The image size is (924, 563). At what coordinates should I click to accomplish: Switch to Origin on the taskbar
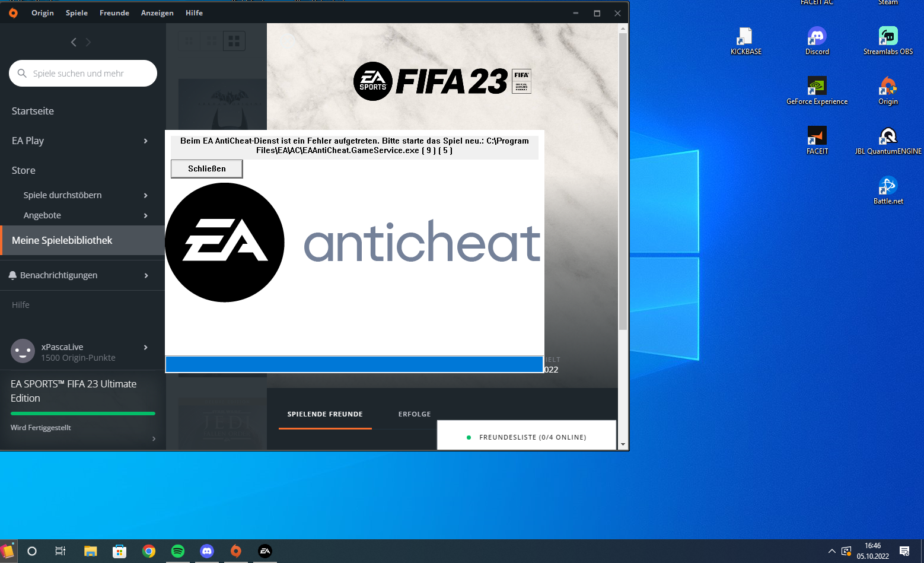[236, 551]
